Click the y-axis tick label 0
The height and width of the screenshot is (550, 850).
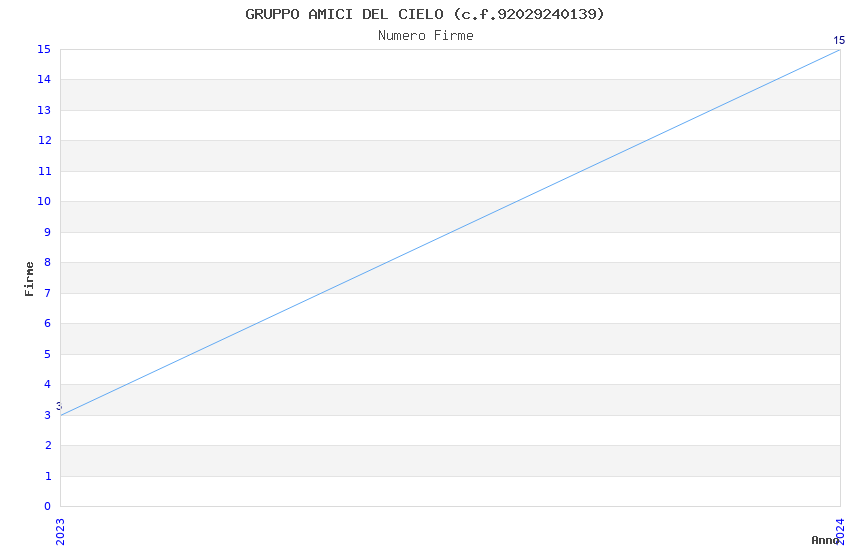point(47,507)
